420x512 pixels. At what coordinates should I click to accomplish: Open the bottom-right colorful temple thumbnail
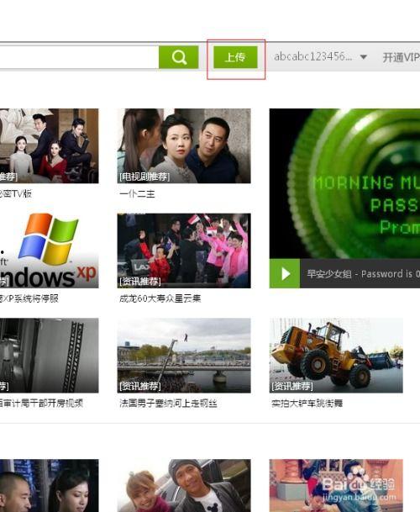(336, 486)
